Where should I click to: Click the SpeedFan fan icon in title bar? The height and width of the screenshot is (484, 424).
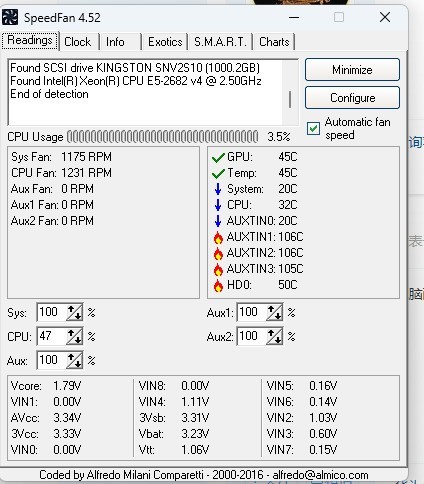[10, 17]
